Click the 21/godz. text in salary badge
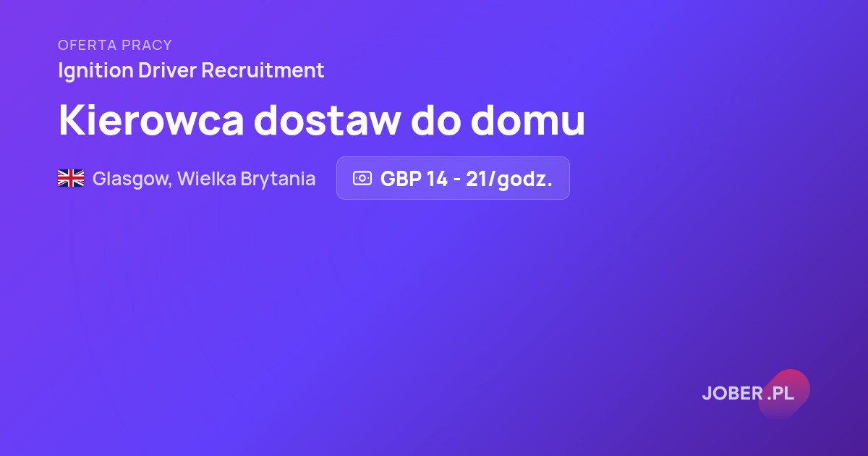 click(x=509, y=179)
